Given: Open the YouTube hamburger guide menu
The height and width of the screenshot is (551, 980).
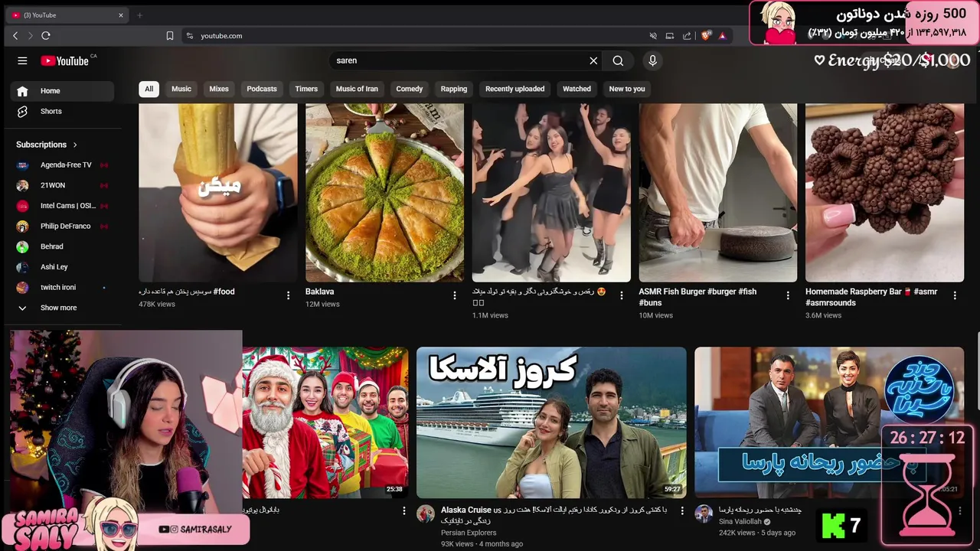Looking at the screenshot, I should [22, 60].
